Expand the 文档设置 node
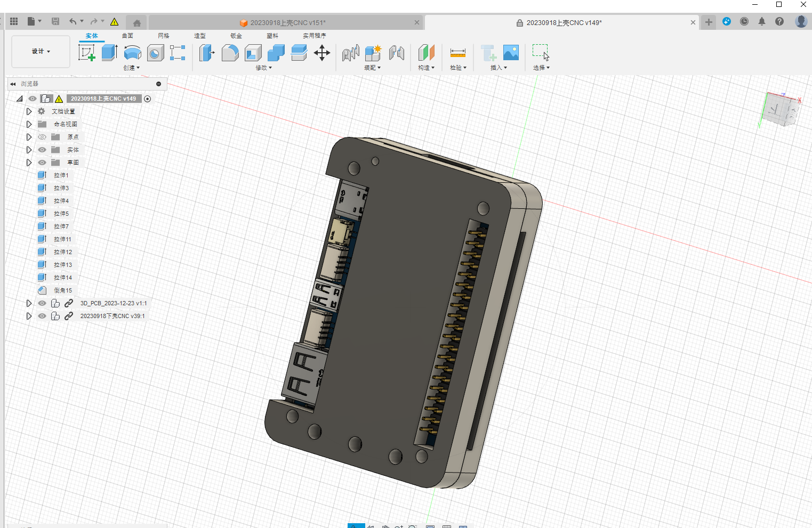 pos(29,111)
